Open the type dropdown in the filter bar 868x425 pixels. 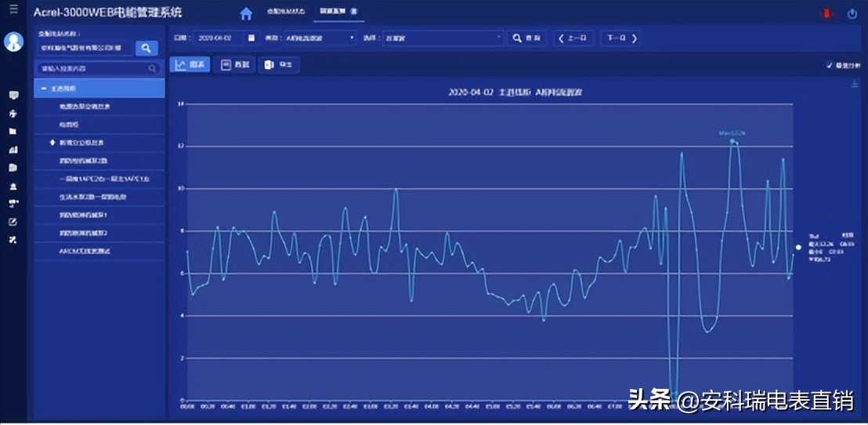tap(320, 38)
